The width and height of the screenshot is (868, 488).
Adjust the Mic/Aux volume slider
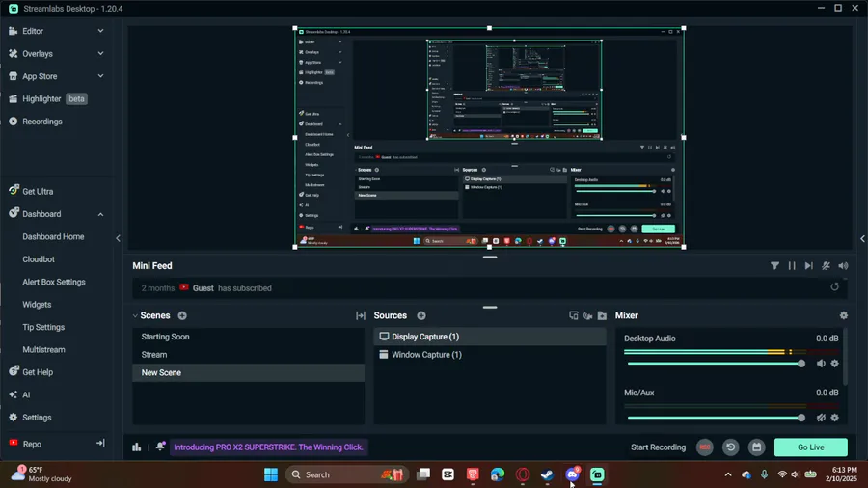(x=715, y=418)
